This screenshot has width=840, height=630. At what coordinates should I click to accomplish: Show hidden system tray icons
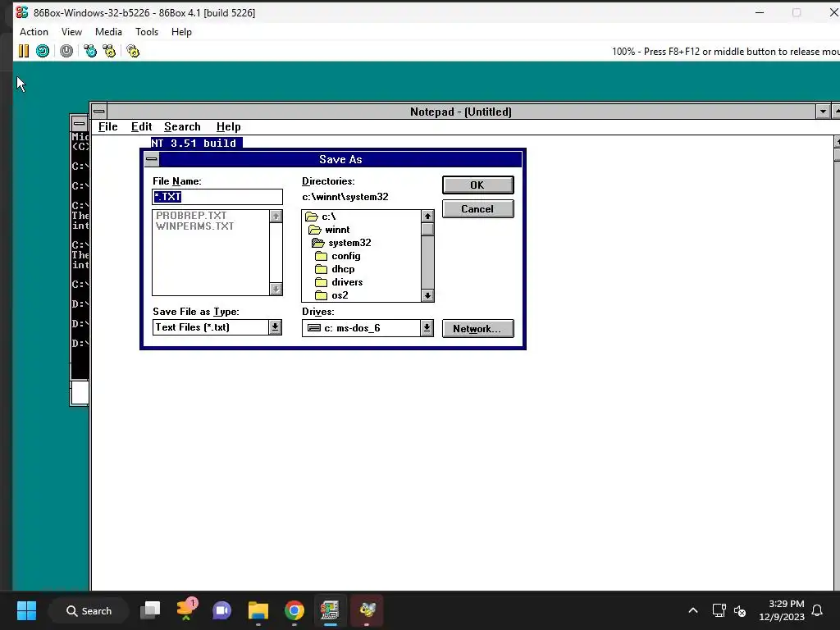tap(692, 610)
